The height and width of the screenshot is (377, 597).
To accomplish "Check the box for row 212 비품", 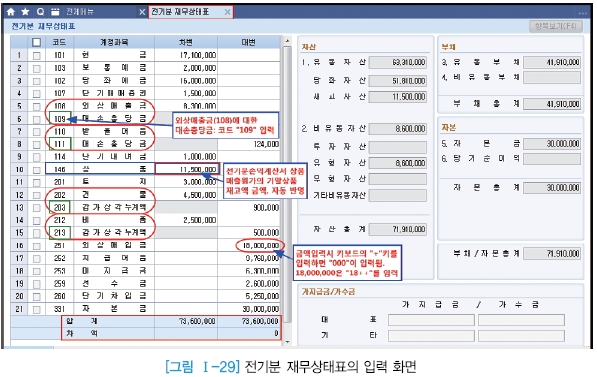I will click(x=37, y=220).
